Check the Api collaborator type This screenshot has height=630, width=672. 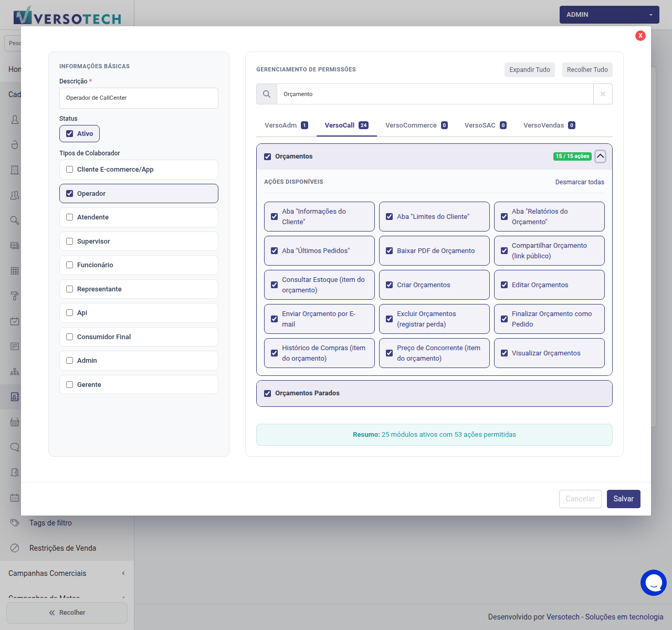click(70, 313)
